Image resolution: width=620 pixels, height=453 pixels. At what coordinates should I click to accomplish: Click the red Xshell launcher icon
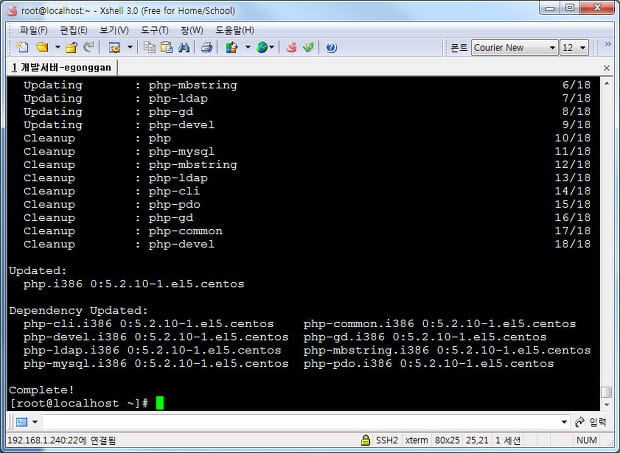click(x=291, y=47)
